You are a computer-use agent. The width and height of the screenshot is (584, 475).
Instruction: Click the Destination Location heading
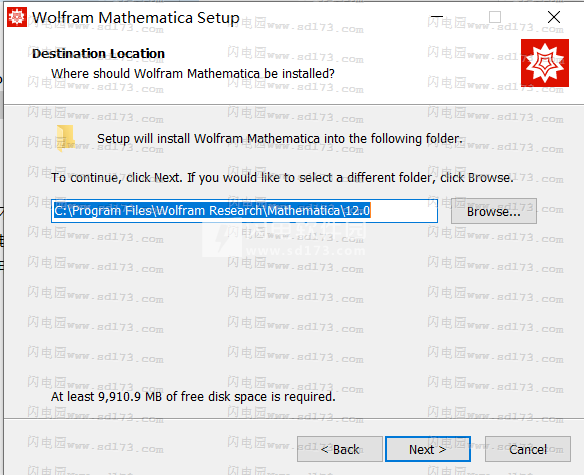click(x=98, y=54)
